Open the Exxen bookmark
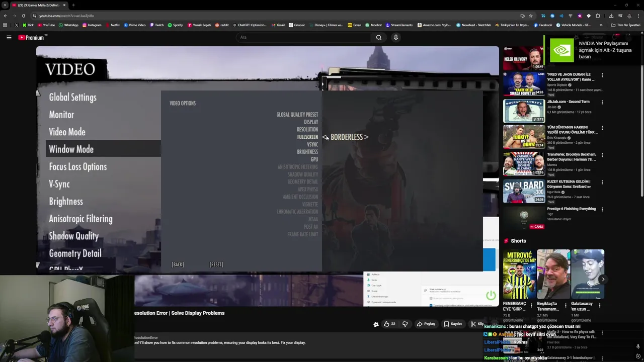 [354, 25]
